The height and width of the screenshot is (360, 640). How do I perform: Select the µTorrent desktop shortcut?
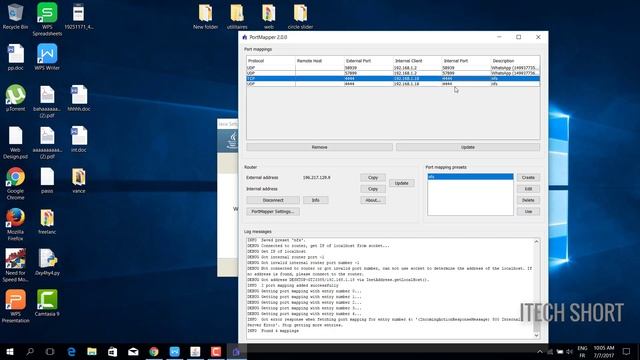tap(16, 98)
